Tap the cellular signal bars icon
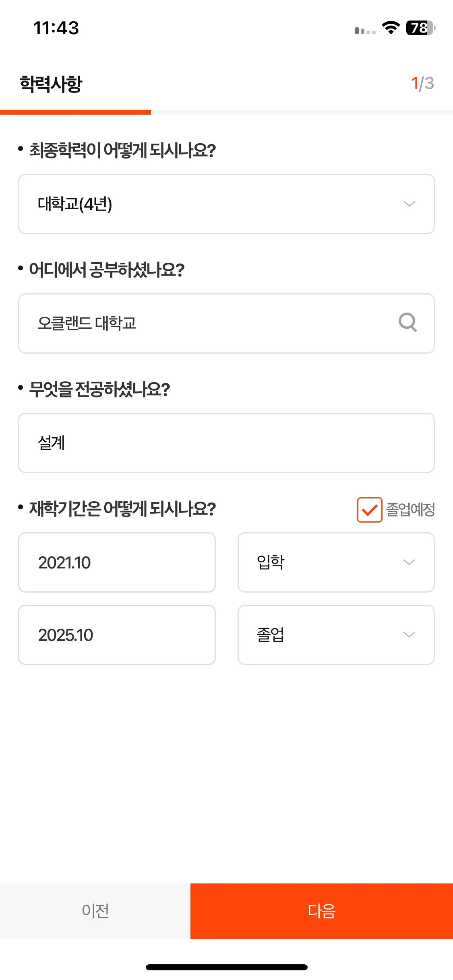The width and height of the screenshot is (453, 980). click(x=365, y=31)
